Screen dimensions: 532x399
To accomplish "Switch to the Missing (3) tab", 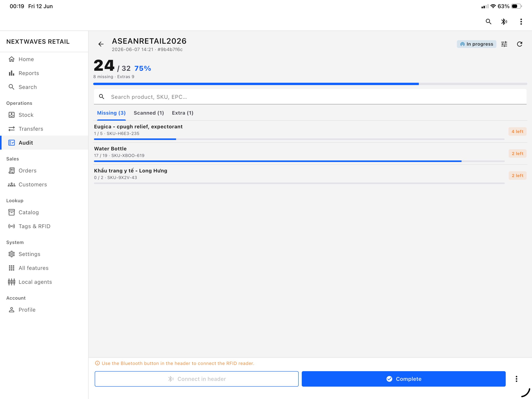I will pos(111,113).
